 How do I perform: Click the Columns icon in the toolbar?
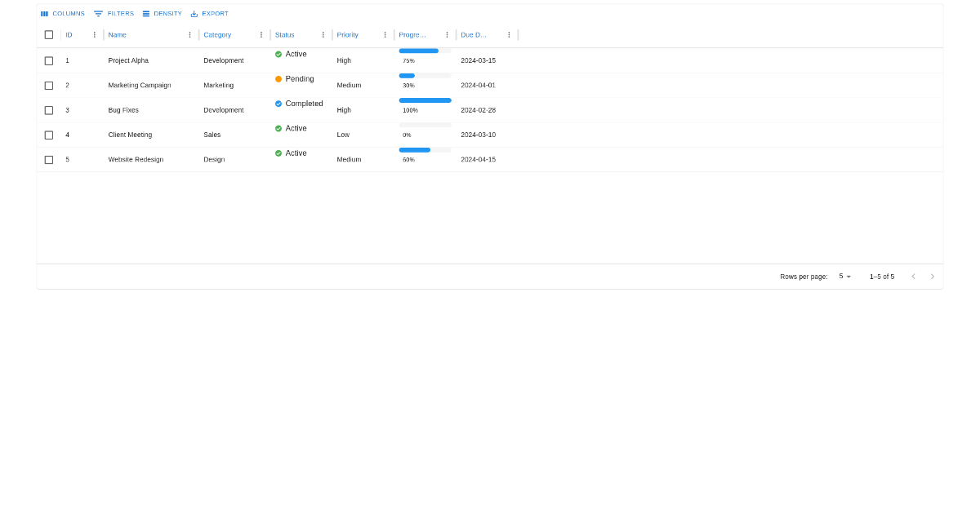(x=45, y=14)
